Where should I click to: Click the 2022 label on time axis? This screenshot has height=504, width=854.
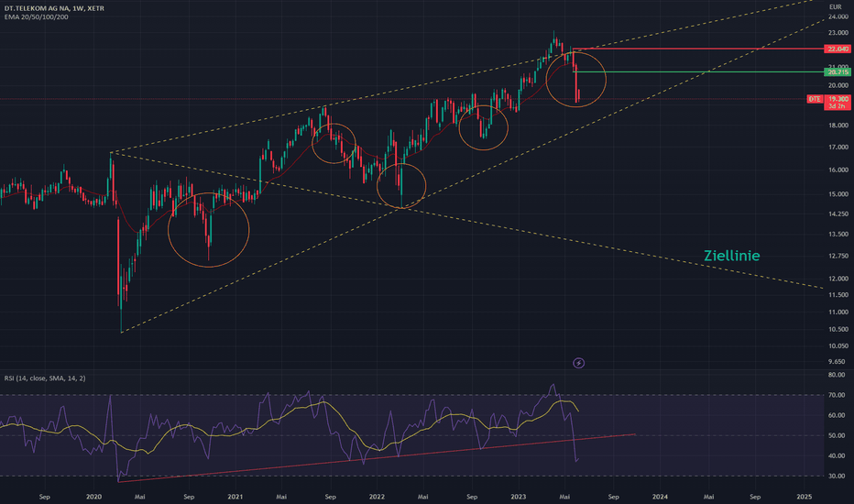(377, 497)
